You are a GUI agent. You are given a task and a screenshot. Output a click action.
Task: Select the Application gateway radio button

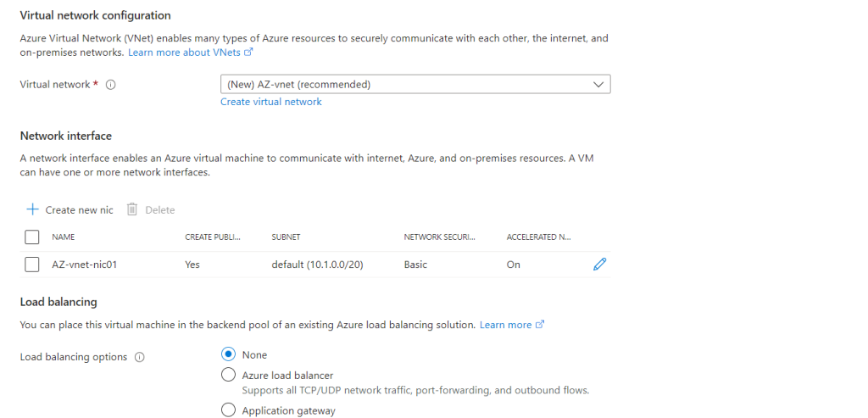click(x=228, y=410)
